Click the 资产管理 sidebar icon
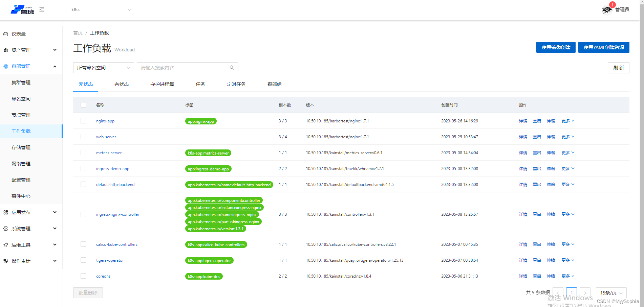Viewport: 644px width, 307px height. (6, 50)
